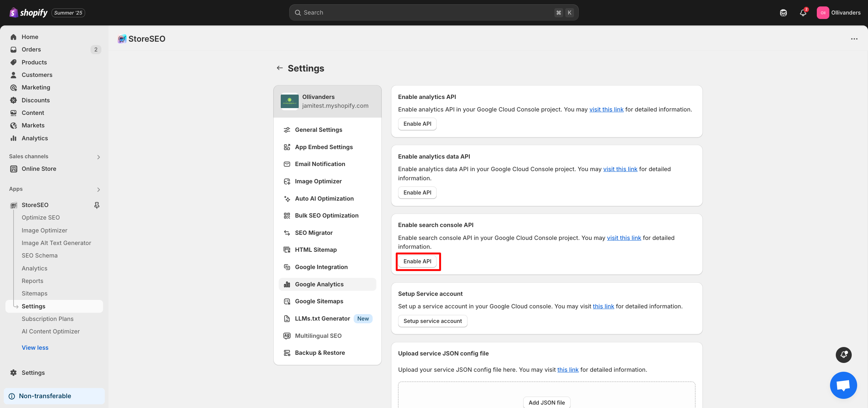Screen dimensions: 868x408
Task: Open this link in Setup Service account card
Action: pos(603,306)
